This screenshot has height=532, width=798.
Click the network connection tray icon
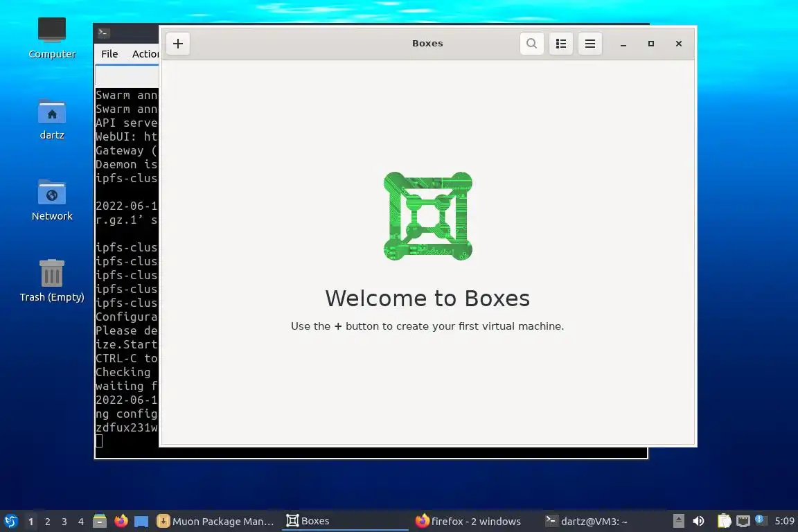click(743, 521)
